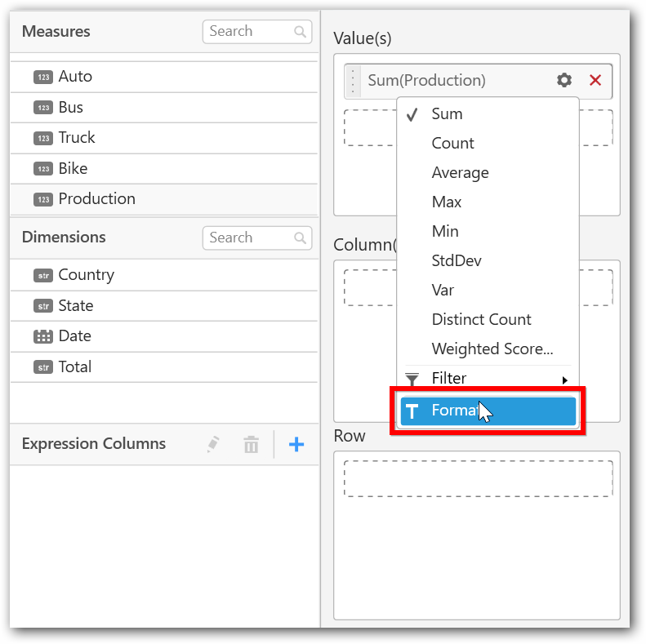The height and width of the screenshot is (644, 646).
Task: Click the calendar icon beside Date
Action: (x=42, y=336)
